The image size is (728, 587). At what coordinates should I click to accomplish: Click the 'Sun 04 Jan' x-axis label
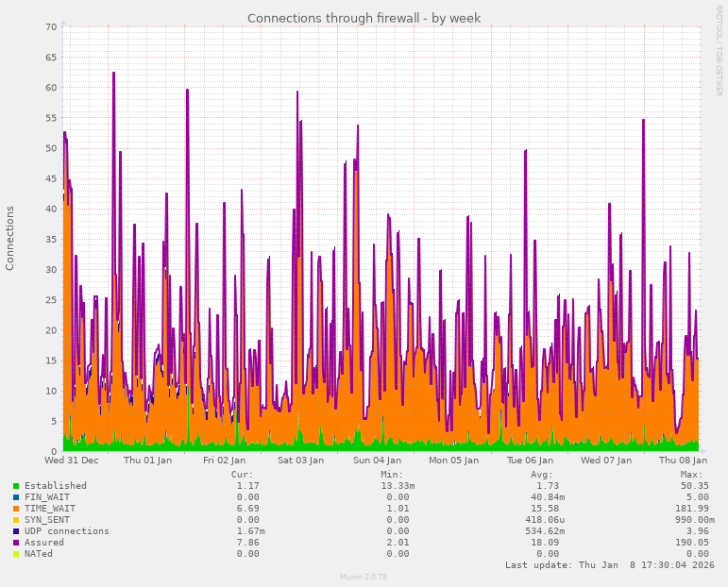tap(377, 461)
